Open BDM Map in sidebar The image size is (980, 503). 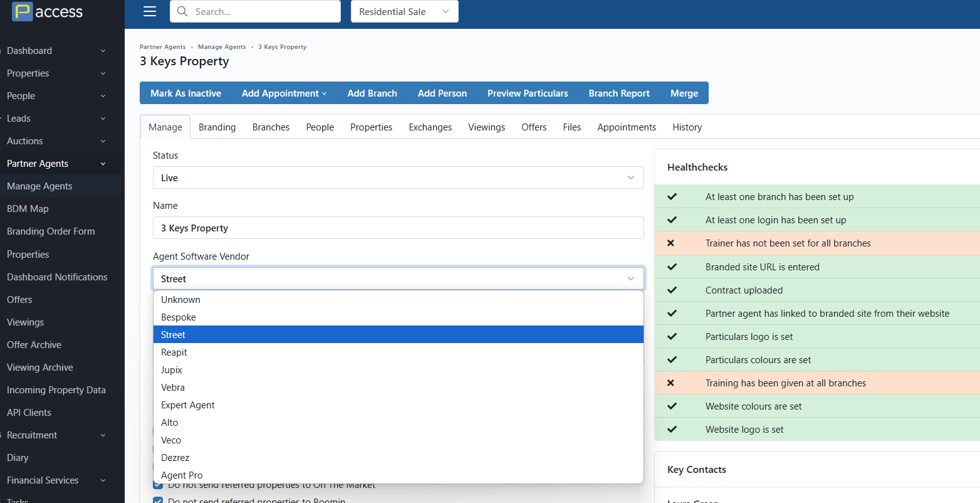(28, 209)
